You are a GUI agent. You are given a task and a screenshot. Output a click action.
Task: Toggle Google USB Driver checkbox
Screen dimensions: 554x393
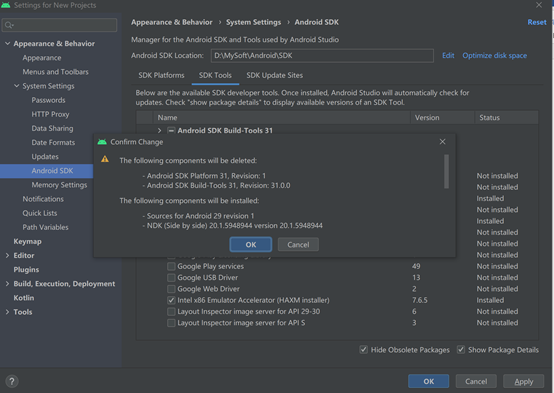point(171,277)
